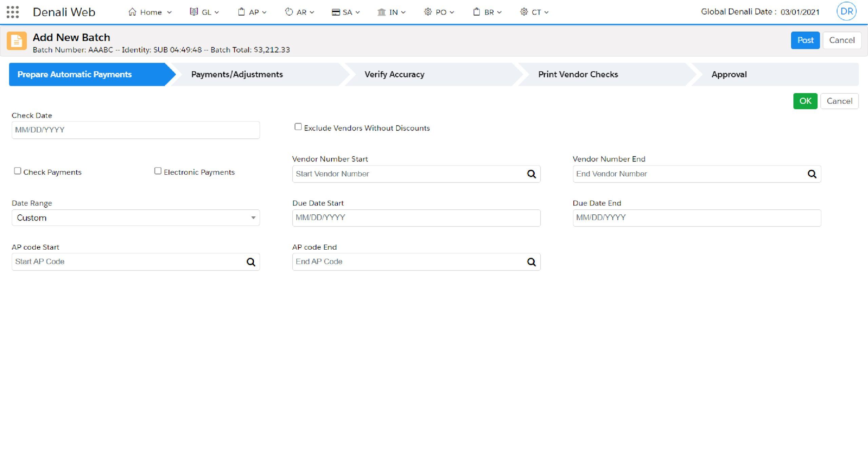Screen dimensions: 868x462
Task: Click the Check Date input field
Action: [136, 130]
